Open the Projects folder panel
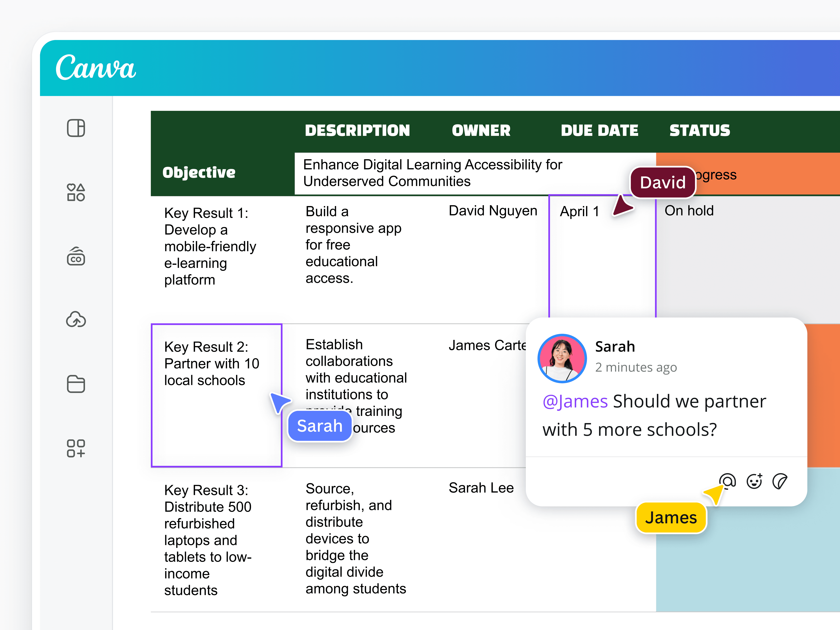Screen dimensions: 840x630 (x=76, y=384)
